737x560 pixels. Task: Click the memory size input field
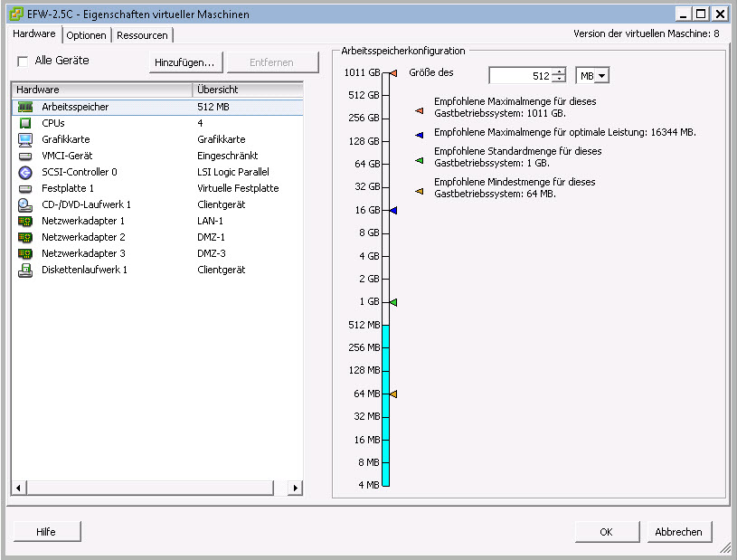(x=521, y=76)
